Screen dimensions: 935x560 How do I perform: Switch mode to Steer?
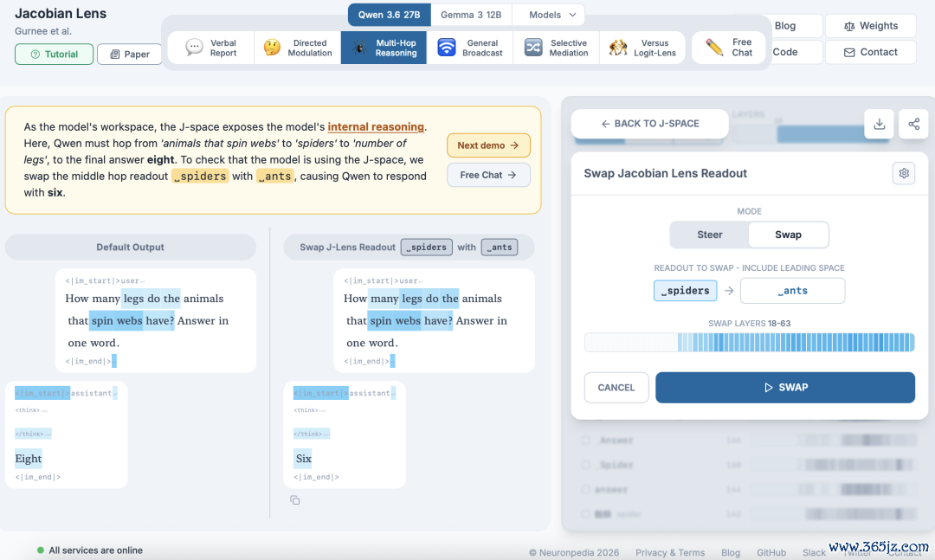[710, 235]
